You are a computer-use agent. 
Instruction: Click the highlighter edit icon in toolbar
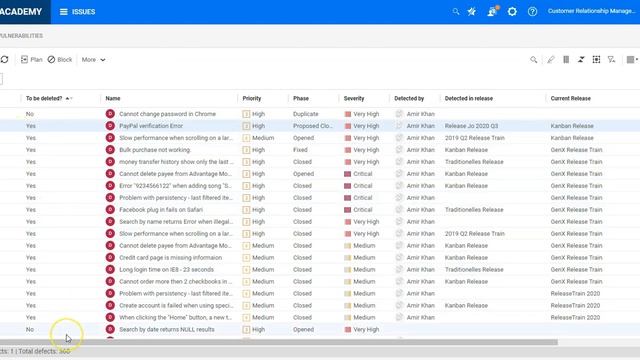(x=551, y=60)
